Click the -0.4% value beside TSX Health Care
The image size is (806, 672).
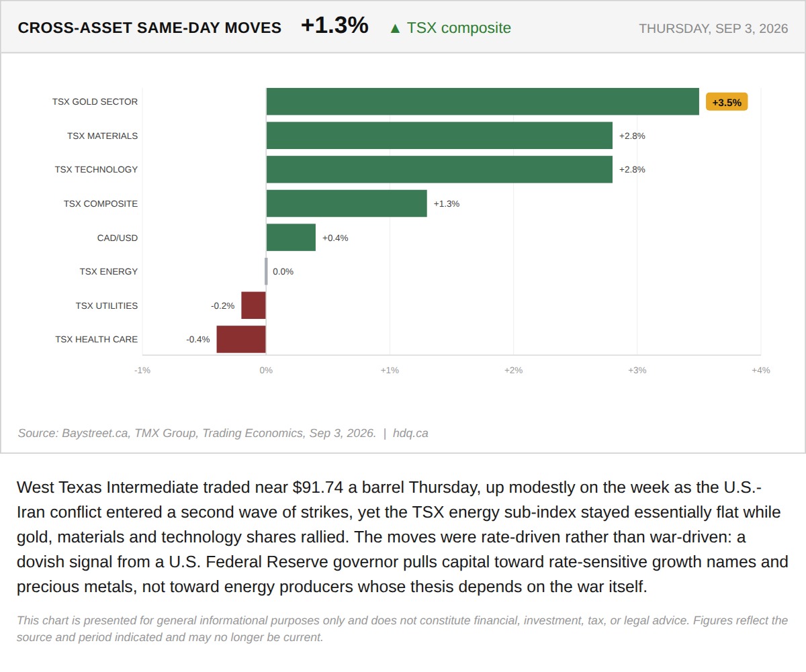197,339
